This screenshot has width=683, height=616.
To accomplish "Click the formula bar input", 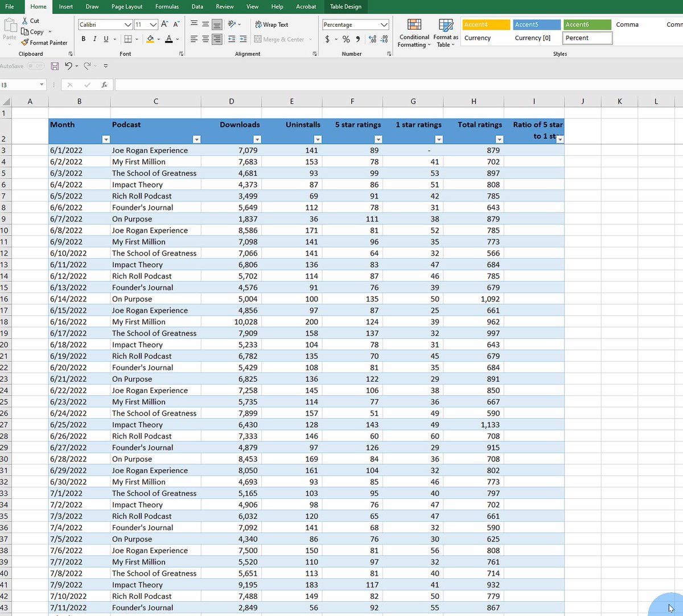I will [x=398, y=85].
